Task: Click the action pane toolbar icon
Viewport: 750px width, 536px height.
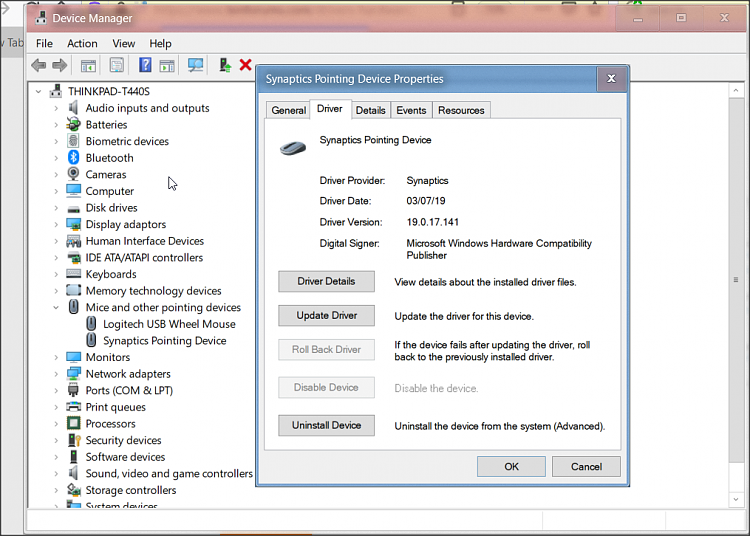Action: point(167,66)
